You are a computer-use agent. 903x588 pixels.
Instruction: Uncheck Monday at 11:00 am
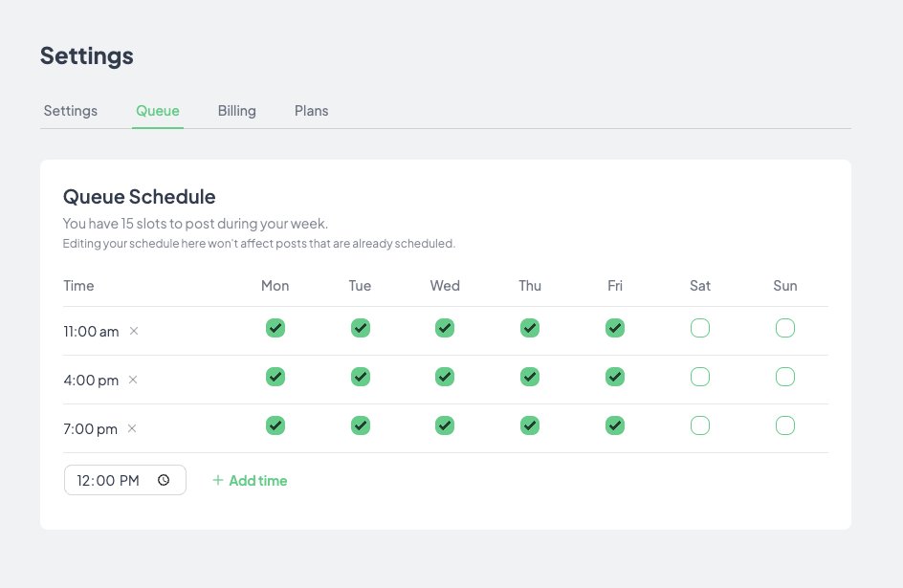point(275,328)
